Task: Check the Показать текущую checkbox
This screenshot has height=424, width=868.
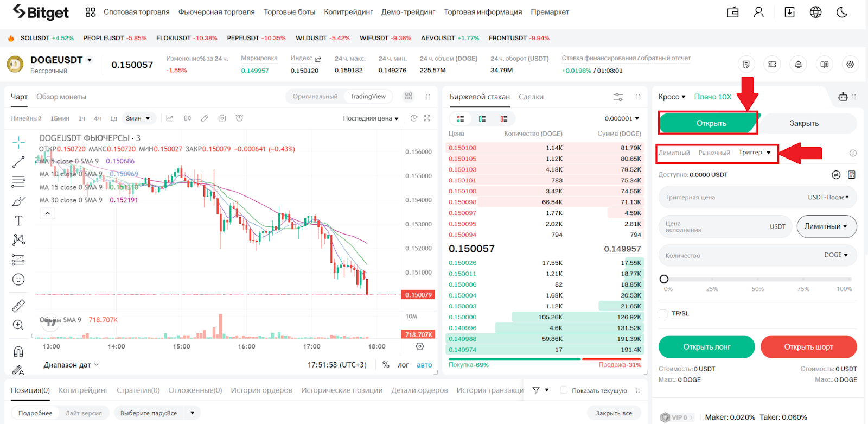Action: (564, 390)
